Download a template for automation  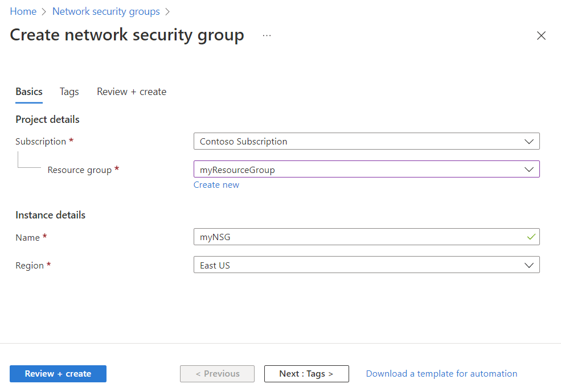(441, 373)
